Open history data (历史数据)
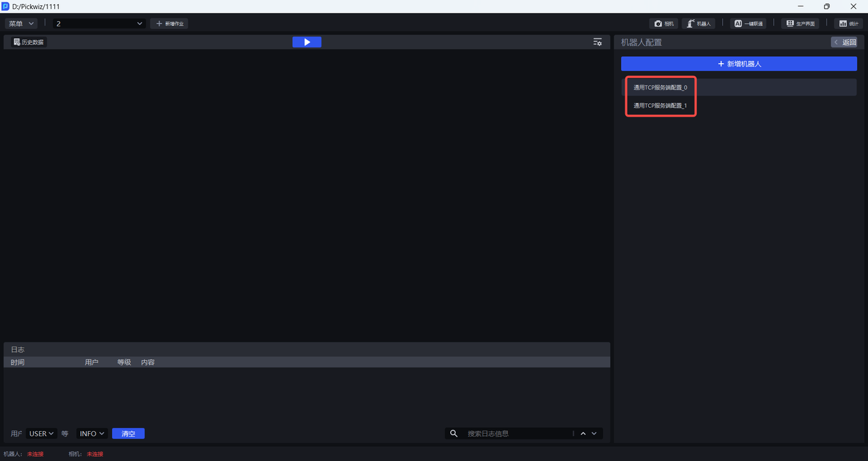868x461 pixels. click(x=28, y=42)
